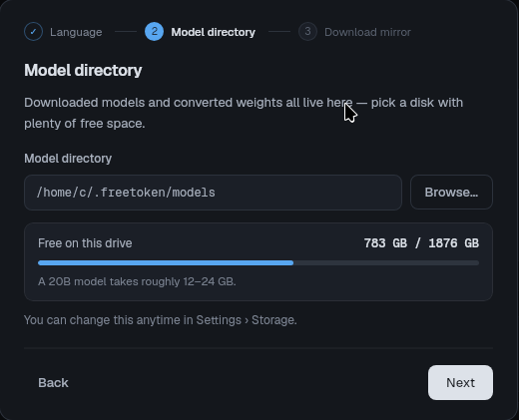This screenshot has height=420, width=519.
Task: Click the connector line between steps 2 and 3
Action: click(279, 32)
